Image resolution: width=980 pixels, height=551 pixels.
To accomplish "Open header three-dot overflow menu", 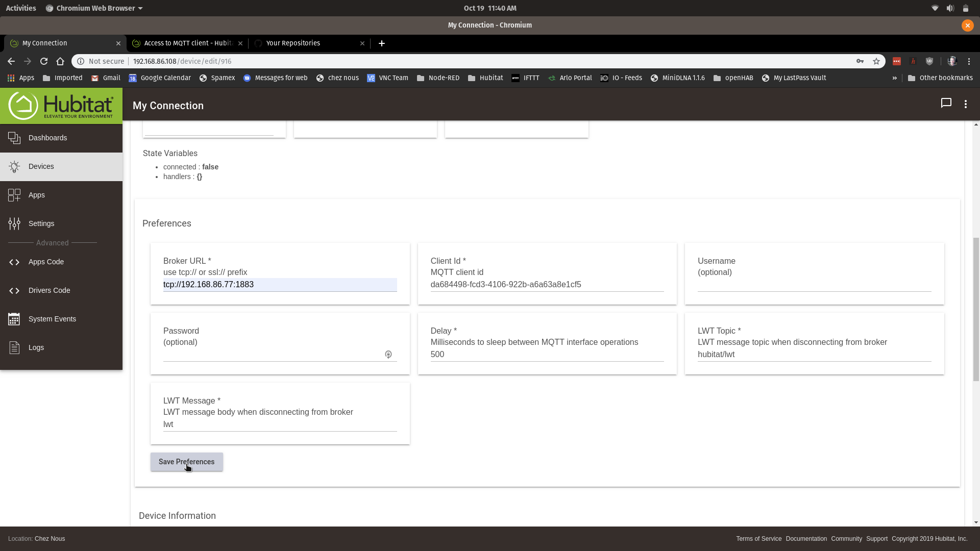I will [966, 104].
